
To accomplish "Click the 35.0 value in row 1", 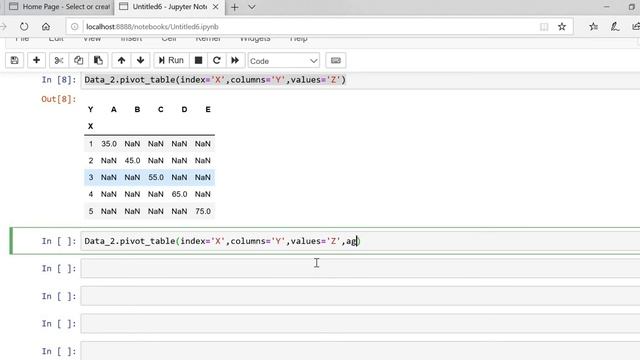I will tap(109, 144).
